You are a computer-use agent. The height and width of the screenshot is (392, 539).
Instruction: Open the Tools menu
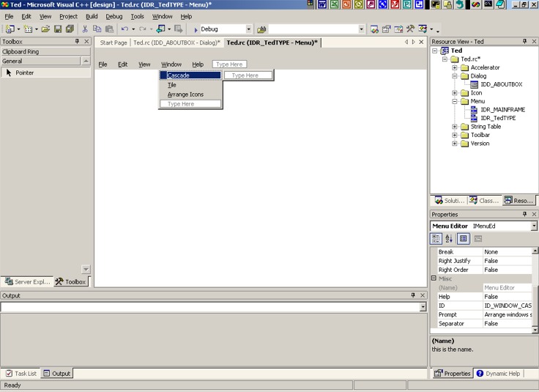point(137,17)
